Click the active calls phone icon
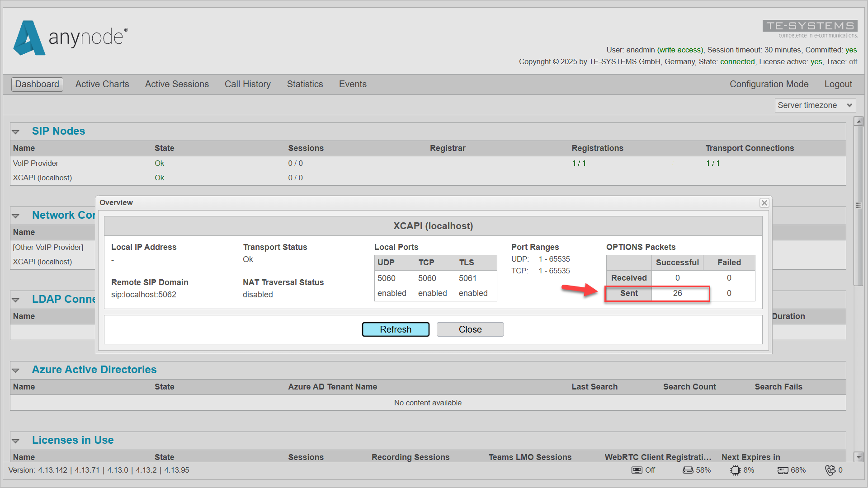This screenshot has width=868, height=488. [830, 470]
